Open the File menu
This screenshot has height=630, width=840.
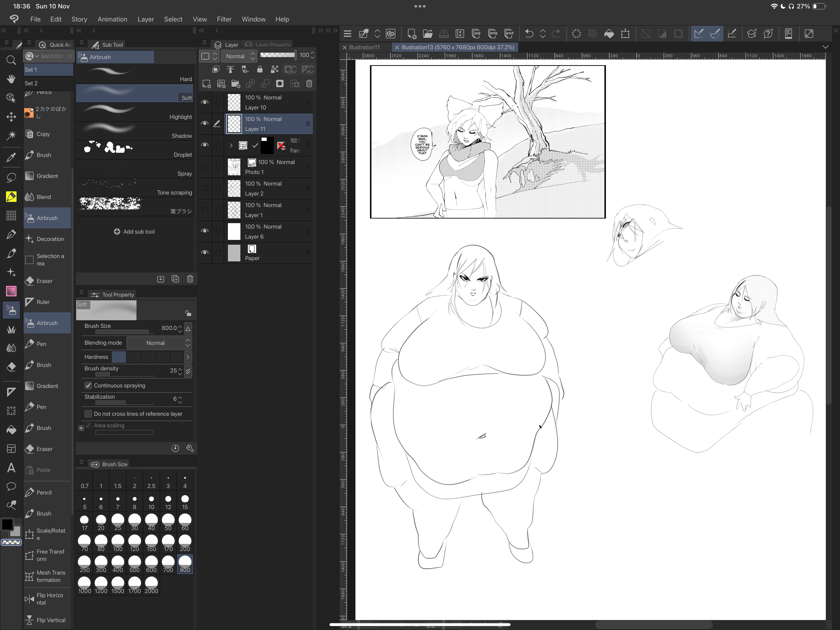(35, 19)
